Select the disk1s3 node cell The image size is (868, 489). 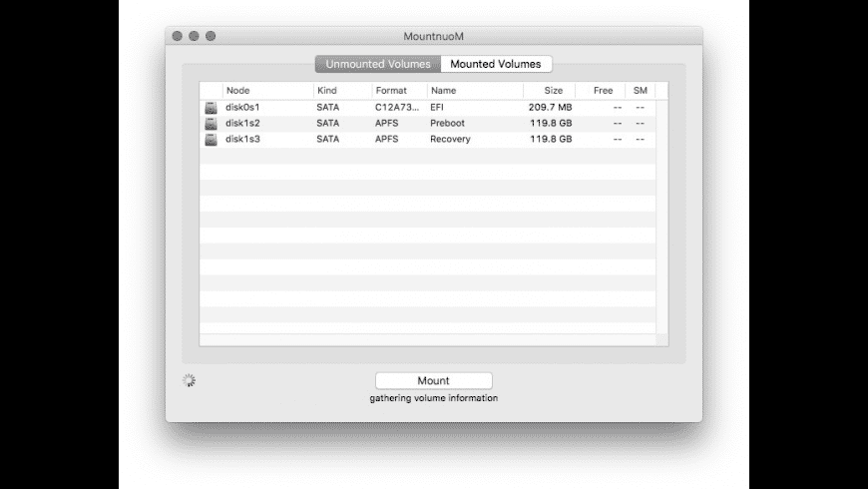click(242, 139)
